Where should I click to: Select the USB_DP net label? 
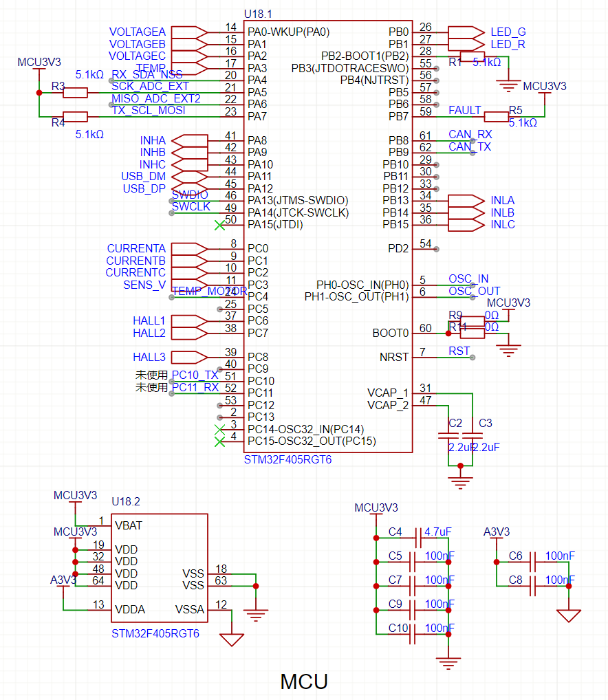click(x=144, y=189)
